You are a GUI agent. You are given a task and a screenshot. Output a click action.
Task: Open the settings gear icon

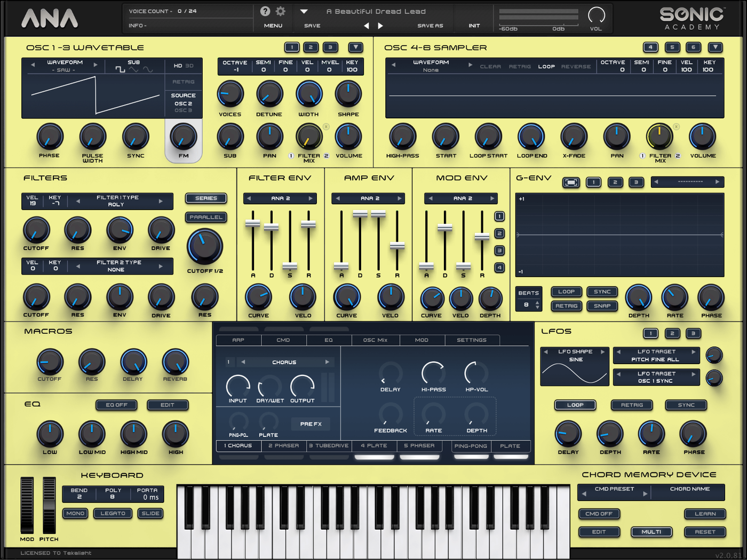pyautogui.click(x=281, y=11)
